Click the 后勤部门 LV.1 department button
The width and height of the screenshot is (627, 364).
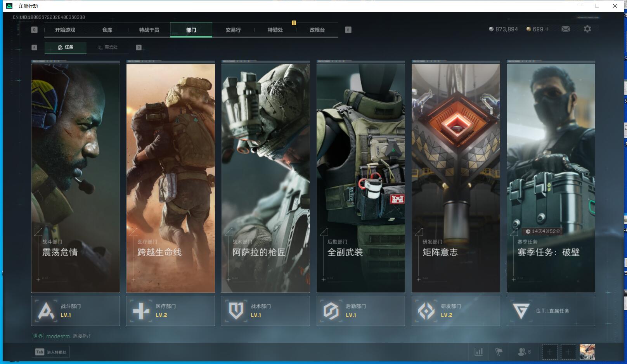pos(361,311)
